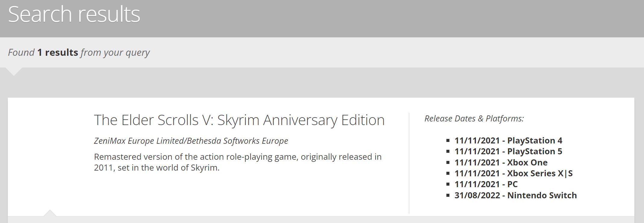Click the Release Dates & Platforms label

(474, 118)
